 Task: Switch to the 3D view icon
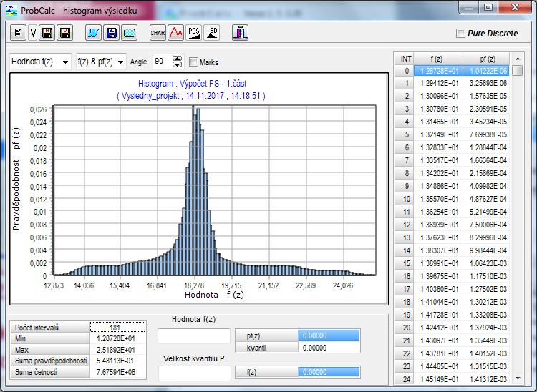point(212,33)
